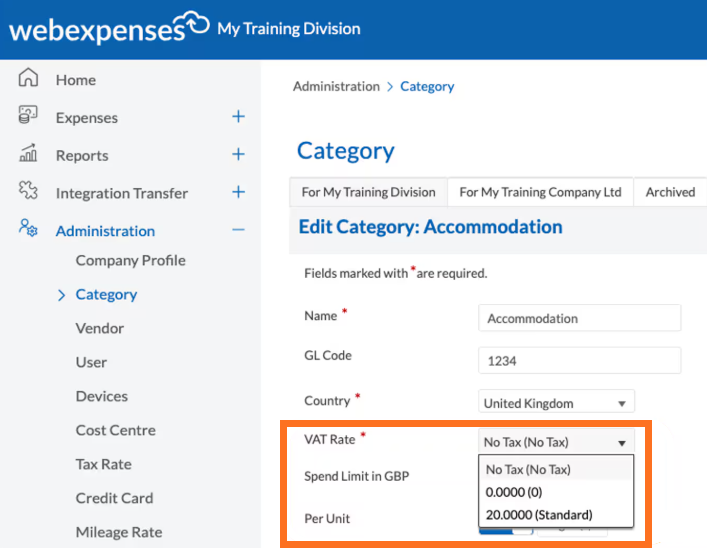Click My Training Division header text
The height and width of the screenshot is (548, 707).
tap(289, 29)
